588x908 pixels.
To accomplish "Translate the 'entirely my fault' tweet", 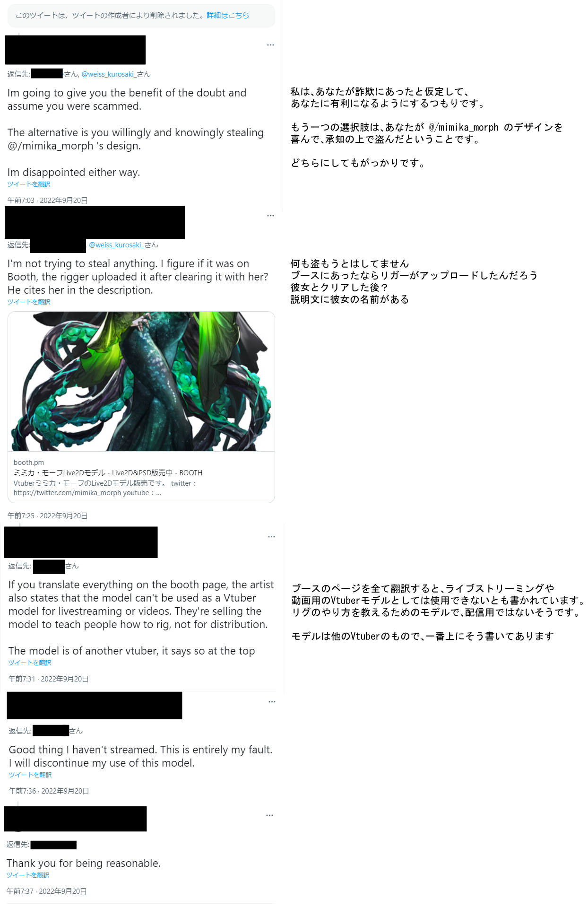I will pos(30,775).
